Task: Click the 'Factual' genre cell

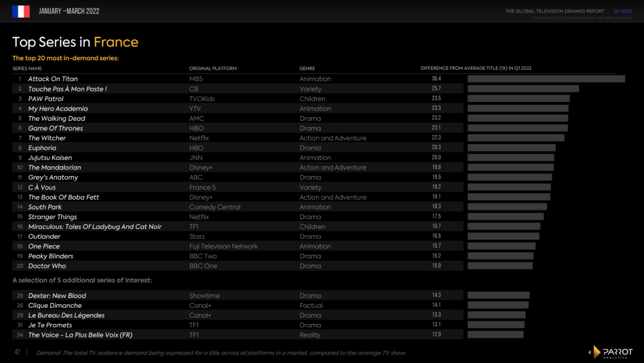Action: pos(311,306)
